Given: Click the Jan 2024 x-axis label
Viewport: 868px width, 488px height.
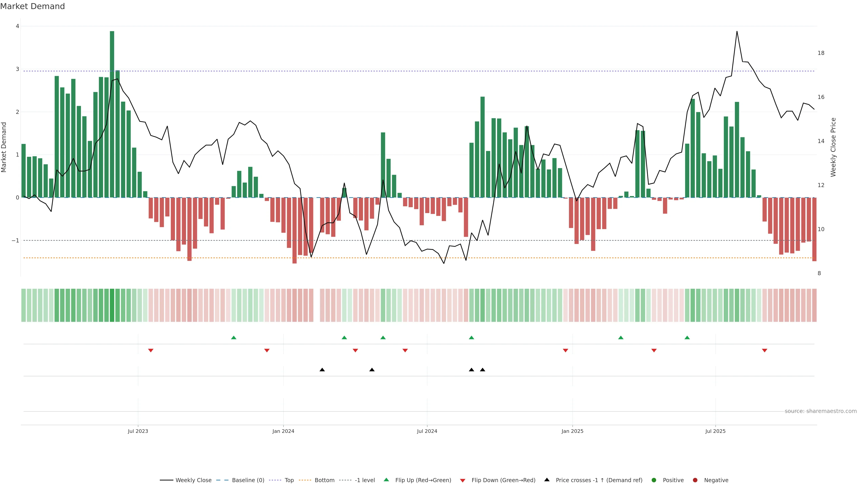Looking at the screenshot, I should pyautogui.click(x=283, y=431).
